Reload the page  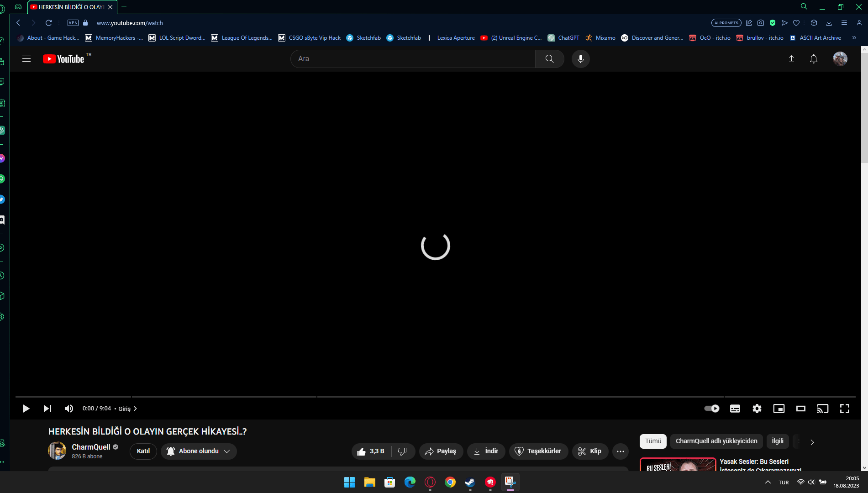click(x=49, y=23)
